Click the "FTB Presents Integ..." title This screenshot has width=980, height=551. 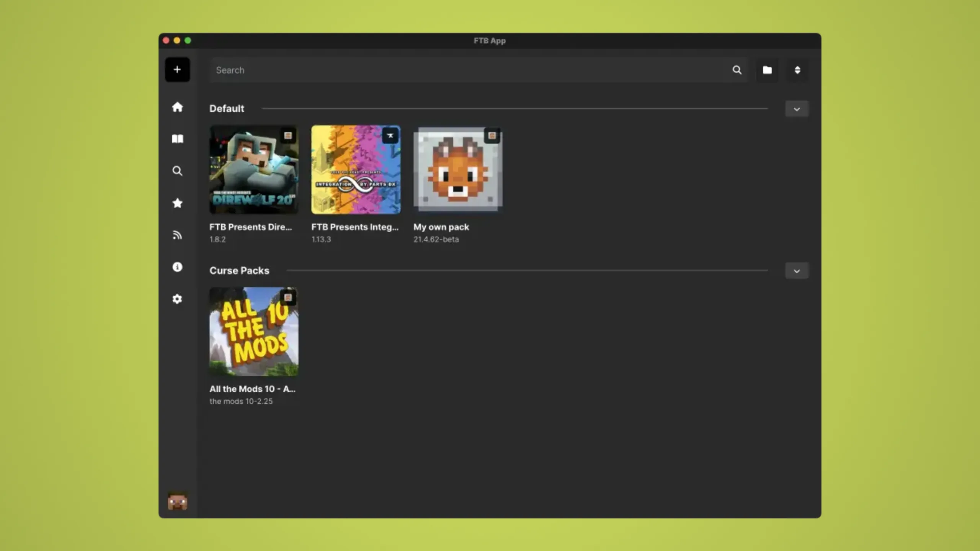[x=355, y=227]
